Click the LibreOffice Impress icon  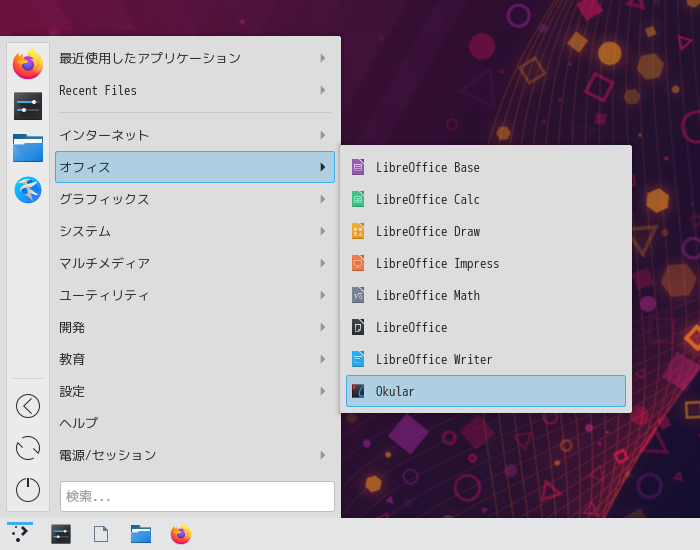coord(358,263)
